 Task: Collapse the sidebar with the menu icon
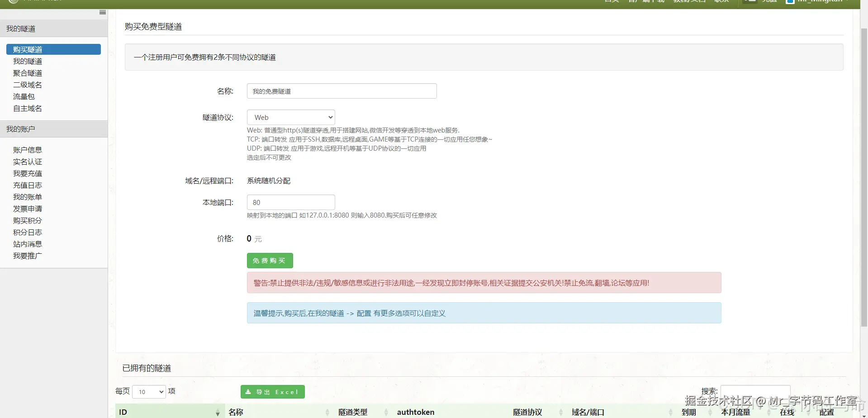103,13
